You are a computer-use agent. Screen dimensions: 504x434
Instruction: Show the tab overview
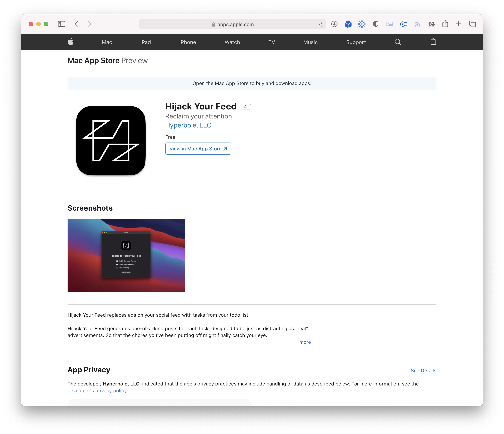pos(472,24)
